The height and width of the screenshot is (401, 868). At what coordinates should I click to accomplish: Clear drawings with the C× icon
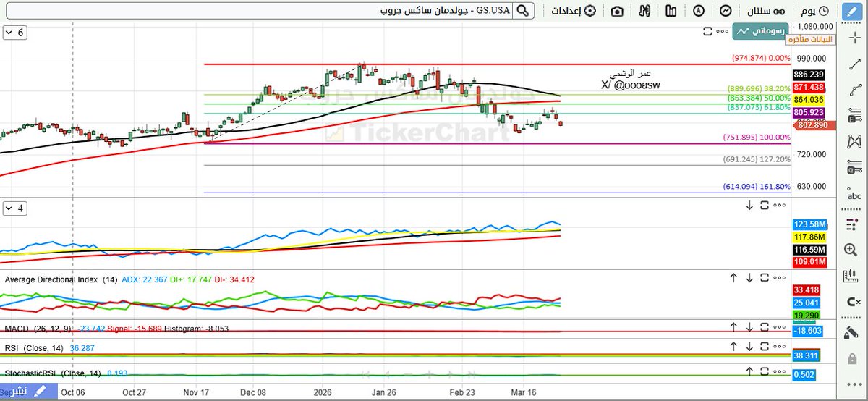click(854, 302)
